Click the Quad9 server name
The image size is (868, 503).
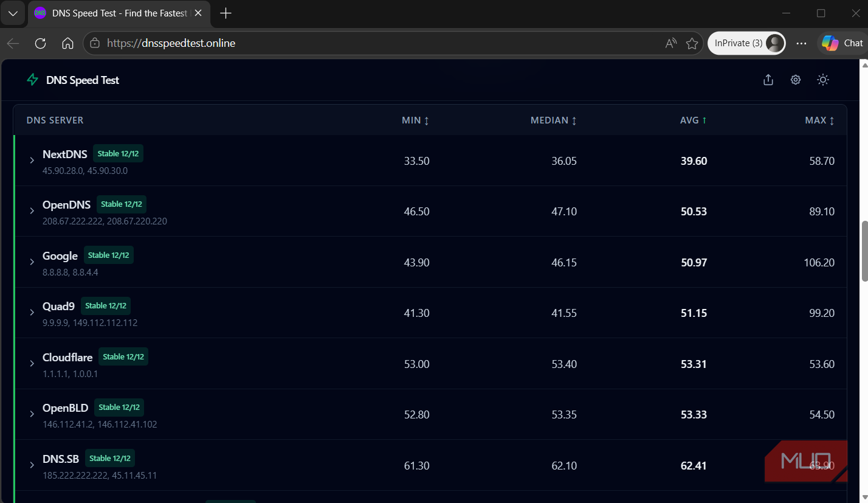(58, 307)
